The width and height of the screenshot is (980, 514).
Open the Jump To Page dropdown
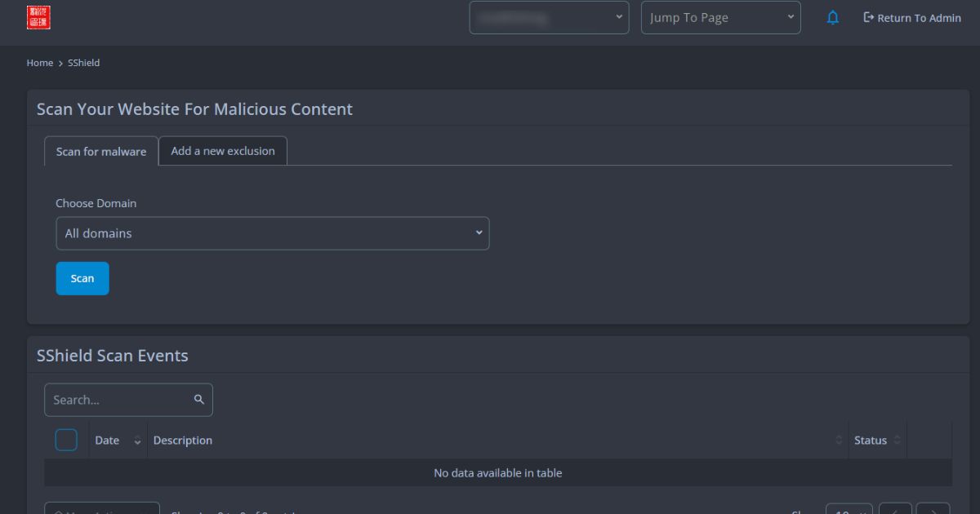(720, 18)
